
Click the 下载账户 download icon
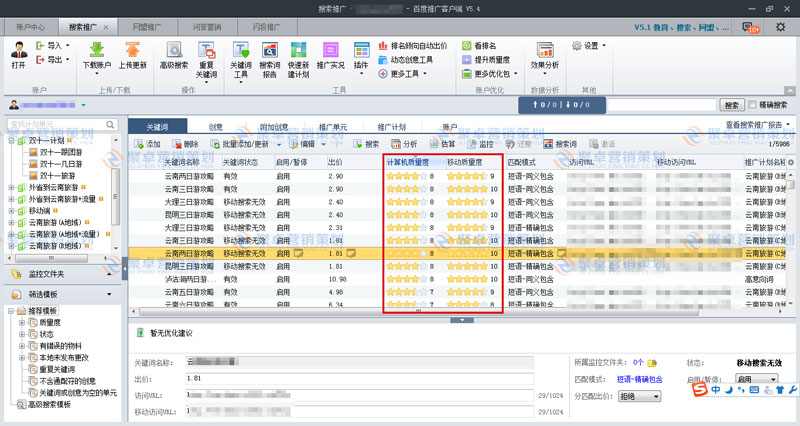[x=96, y=50]
